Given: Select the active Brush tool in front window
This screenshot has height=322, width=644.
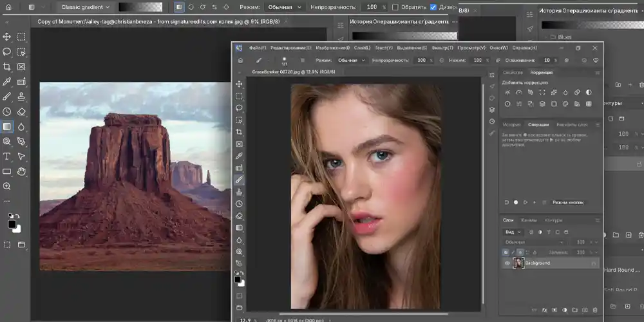Looking at the screenshot, I should click(x=239, y=180).
